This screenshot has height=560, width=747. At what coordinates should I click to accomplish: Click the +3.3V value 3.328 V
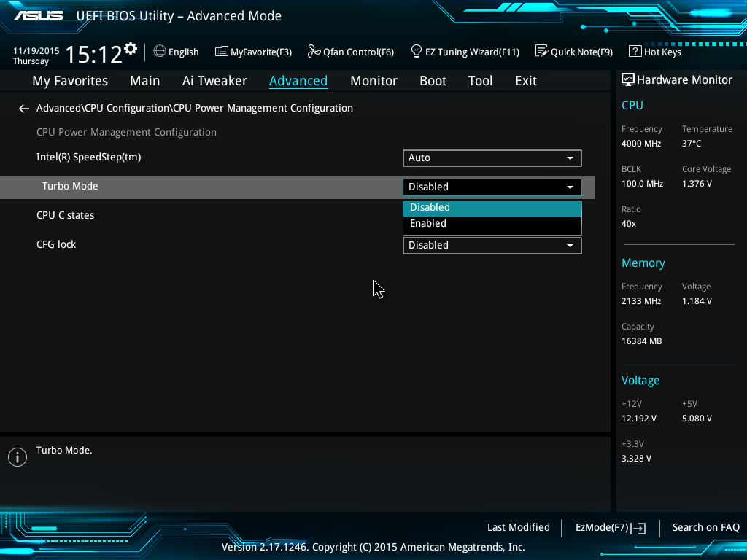(x=636, y=459)
